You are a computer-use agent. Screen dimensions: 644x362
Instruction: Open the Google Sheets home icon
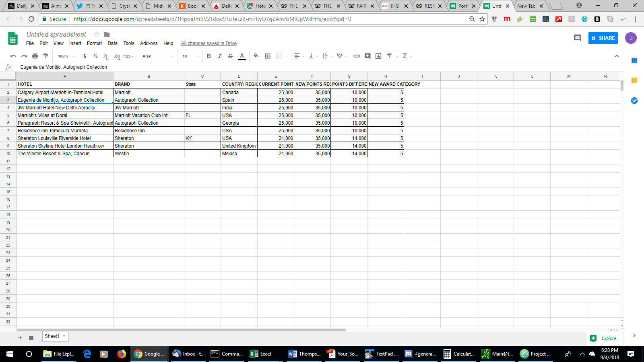pyautogui.click(x=13, y=39)
